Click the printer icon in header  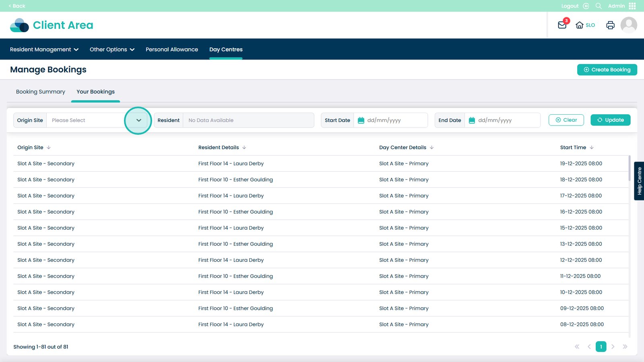pos(610,25)
